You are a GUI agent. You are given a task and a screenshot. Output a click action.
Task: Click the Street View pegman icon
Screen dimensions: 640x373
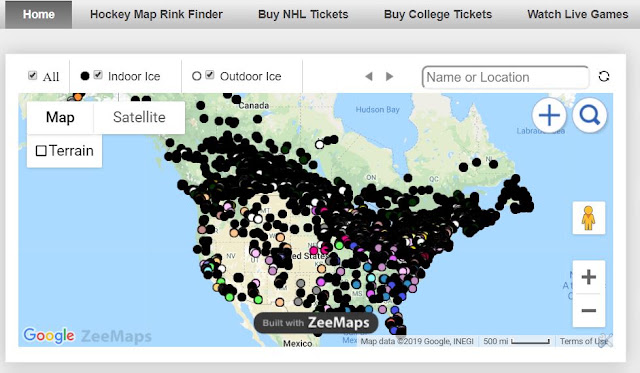[588, 218]
